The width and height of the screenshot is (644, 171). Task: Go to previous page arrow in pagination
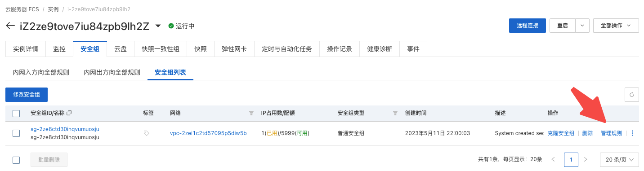point(553,159)
